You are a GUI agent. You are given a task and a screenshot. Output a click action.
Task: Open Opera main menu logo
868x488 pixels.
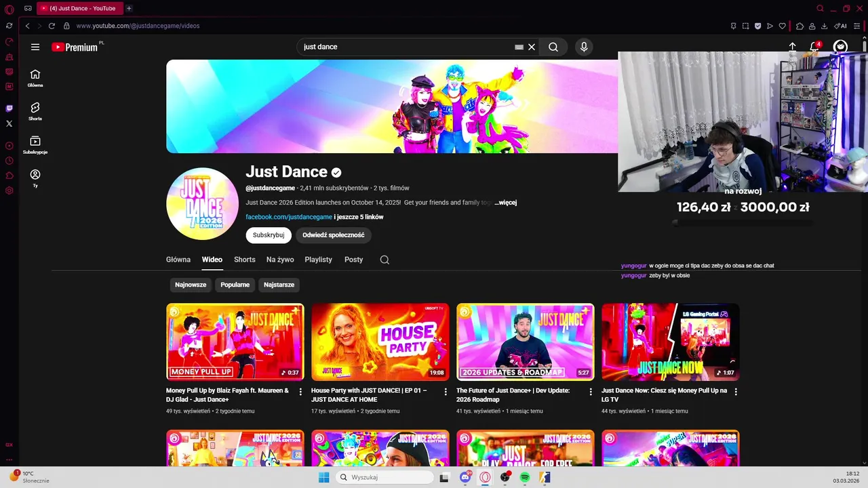coord(9,9)
